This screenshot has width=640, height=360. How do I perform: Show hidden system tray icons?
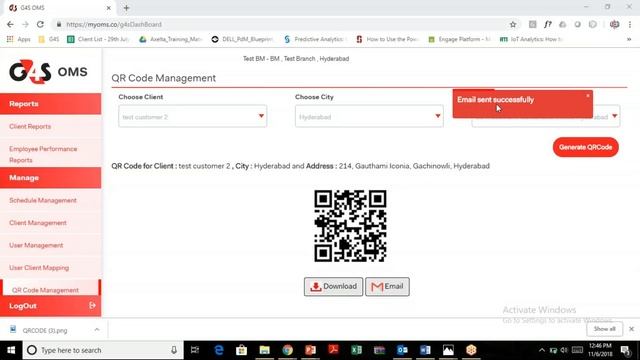542,350
